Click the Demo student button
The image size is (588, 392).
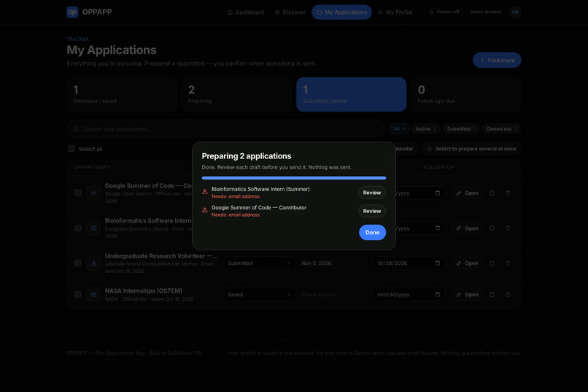click(486, 12)
